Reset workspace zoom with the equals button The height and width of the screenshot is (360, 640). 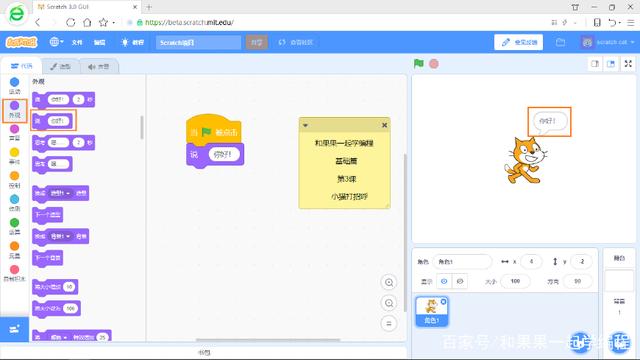coord(389,323)
